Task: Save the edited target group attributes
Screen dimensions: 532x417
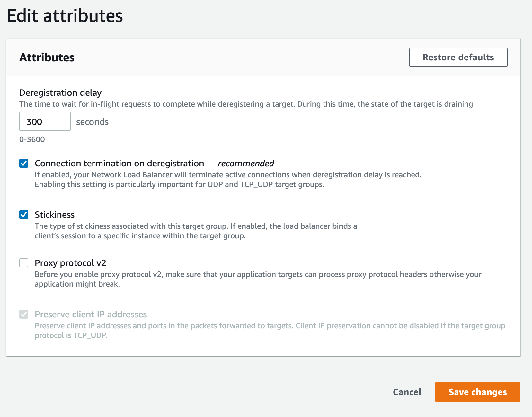Action: click(477, 392)
